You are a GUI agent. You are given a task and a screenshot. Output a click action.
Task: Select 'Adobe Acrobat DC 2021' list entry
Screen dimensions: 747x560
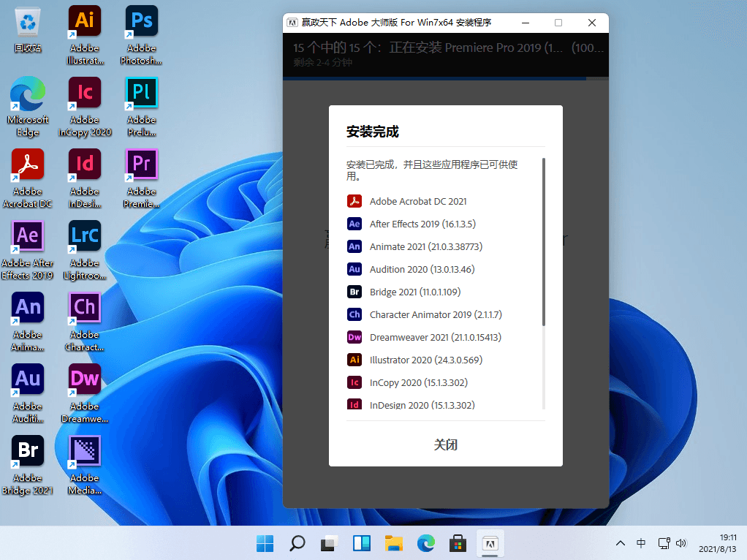418,201
